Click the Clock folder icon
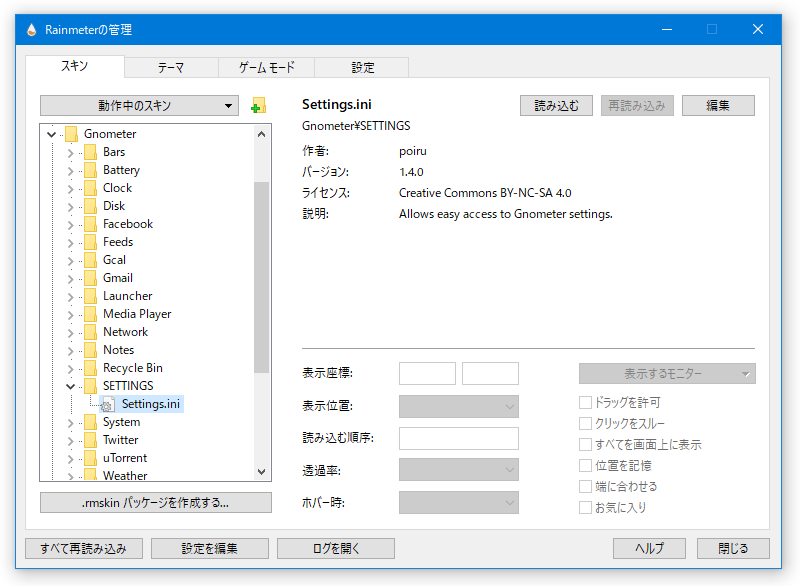 pyautogui.click(x=90, y=188)
